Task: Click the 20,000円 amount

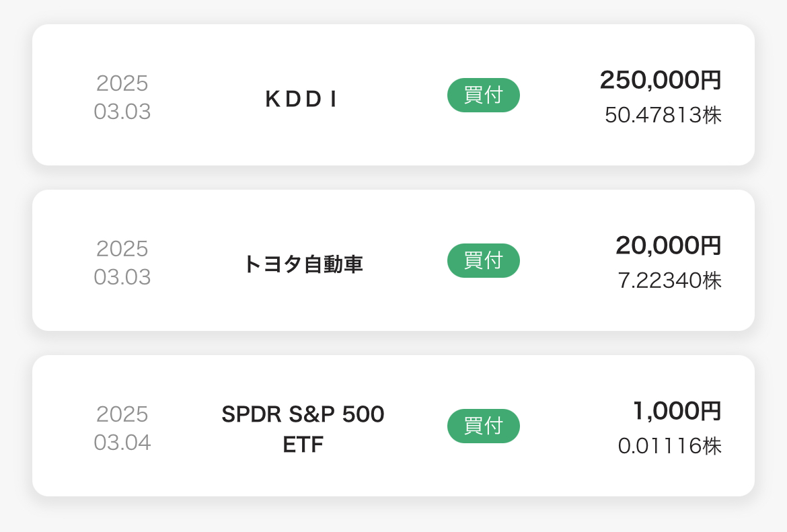Action: [669, 245]
